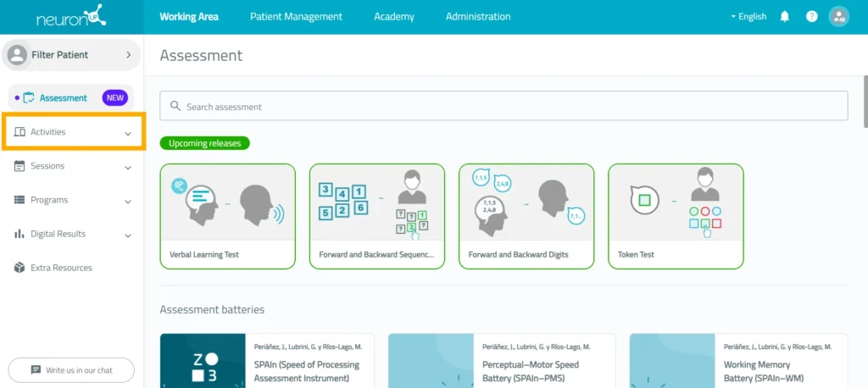868x388 pixels.
Task: Click the NeuronUP logo
Action: (x=72, y=17)
